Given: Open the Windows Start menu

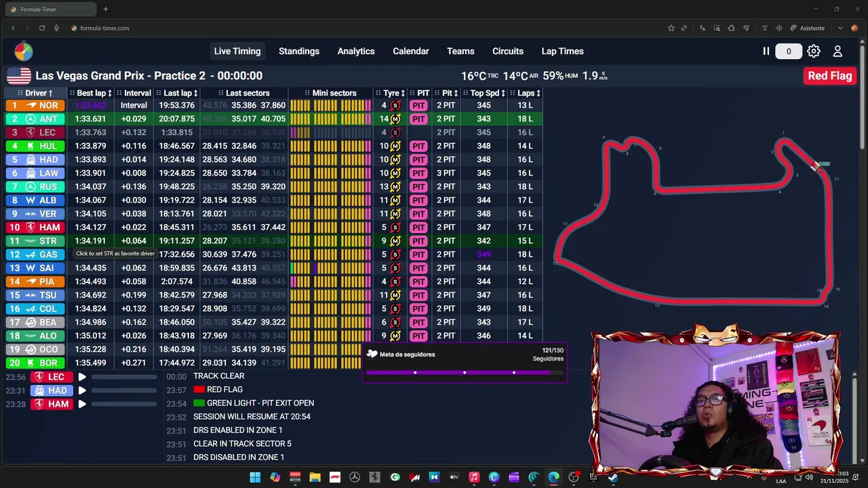Looking at the screenshot, I should click(x=255, y=477).
